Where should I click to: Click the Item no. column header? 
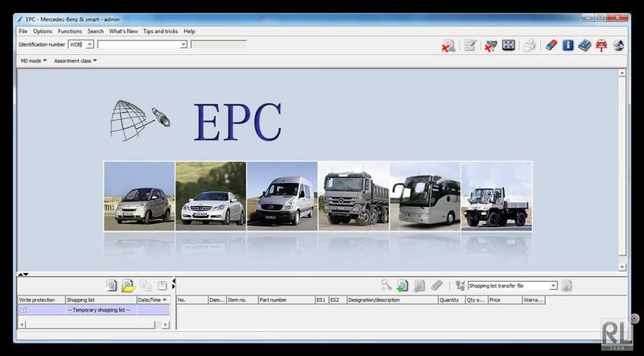pos(242,300)
